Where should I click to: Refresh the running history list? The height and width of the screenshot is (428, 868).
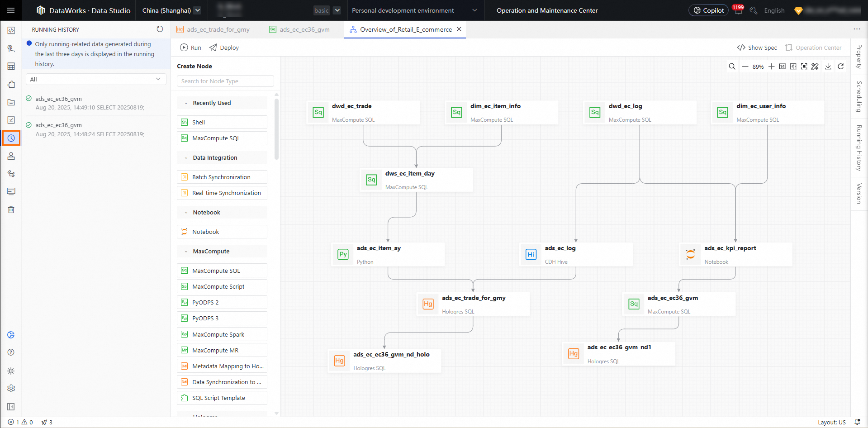tap(160, 29)
